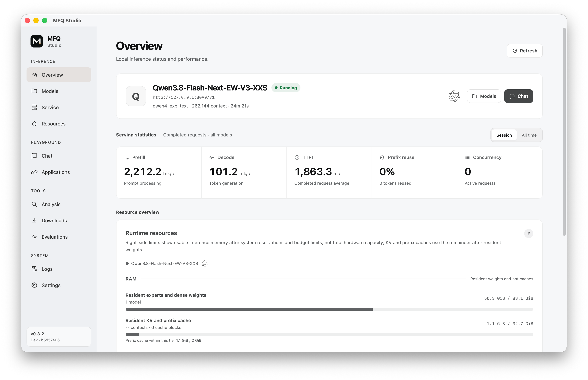This screenshot has width=588, height=380.
Task: Click the TTFT 1,863.3 ms value
Action: 317,172
